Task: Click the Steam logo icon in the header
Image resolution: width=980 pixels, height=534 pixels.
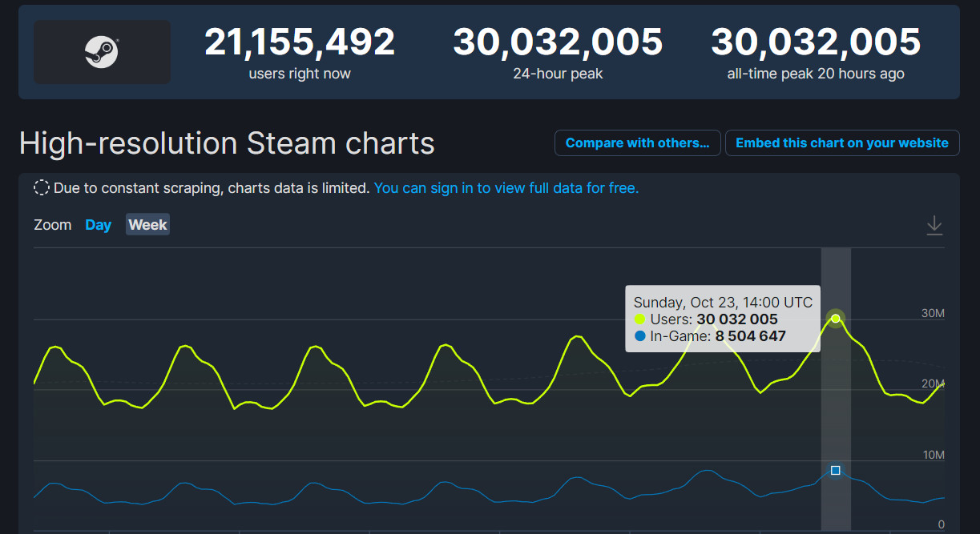Action: [x=101, y=50]
